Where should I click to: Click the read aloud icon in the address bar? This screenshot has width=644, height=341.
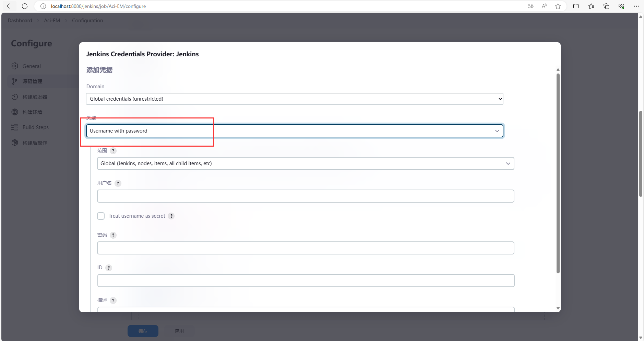pyautogui.click(x=544, y=6)
